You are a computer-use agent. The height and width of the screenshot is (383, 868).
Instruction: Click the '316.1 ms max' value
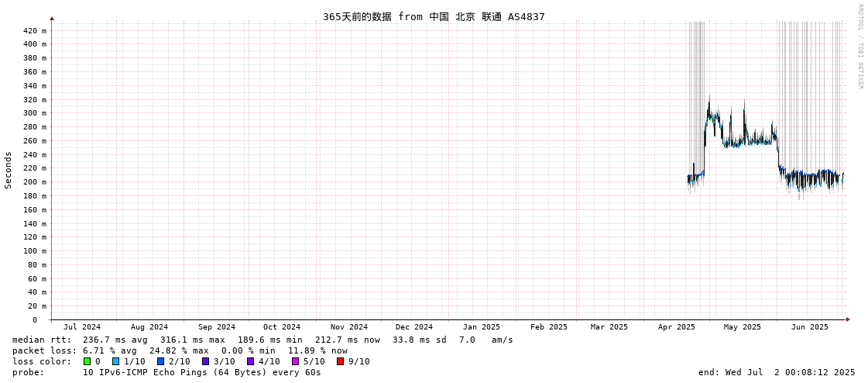click(194, 340)
